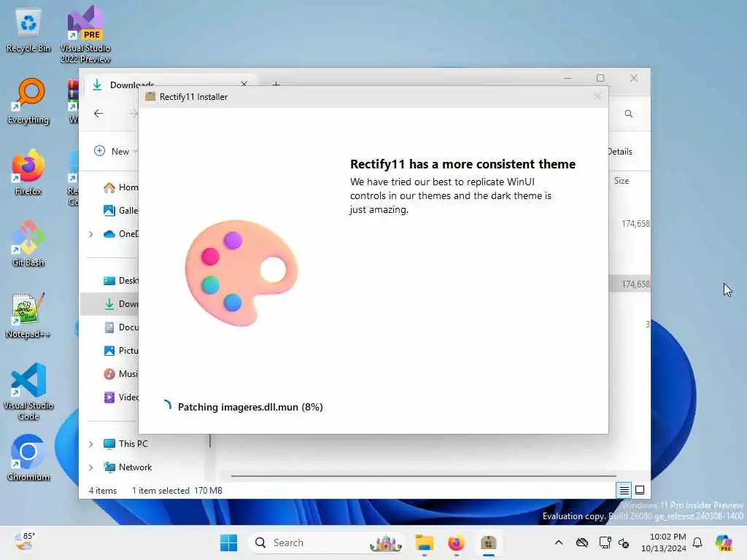Show hidden system tray icons
The image size is (747, 560).
coord(559,542)
